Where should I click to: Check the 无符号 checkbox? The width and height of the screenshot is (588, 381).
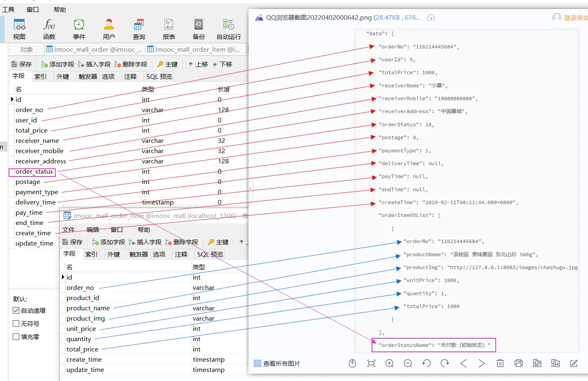pyautogui.click(x=16, y=324)
